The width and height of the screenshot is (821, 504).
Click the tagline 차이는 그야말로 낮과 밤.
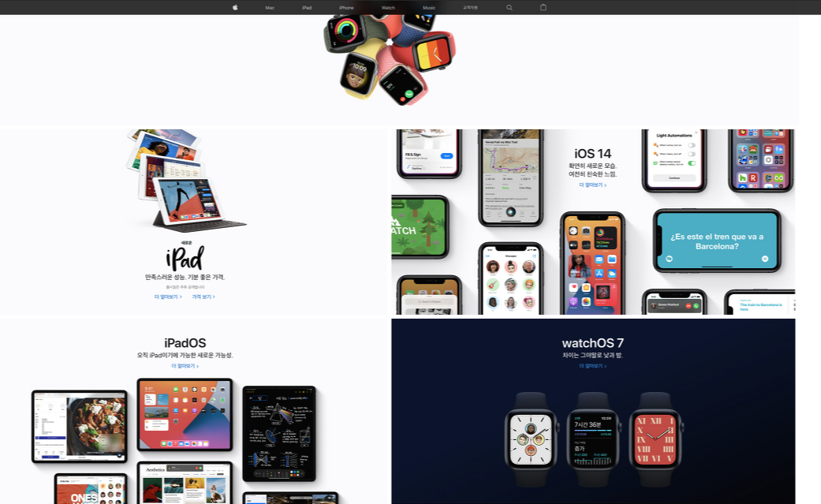(593, 355)
